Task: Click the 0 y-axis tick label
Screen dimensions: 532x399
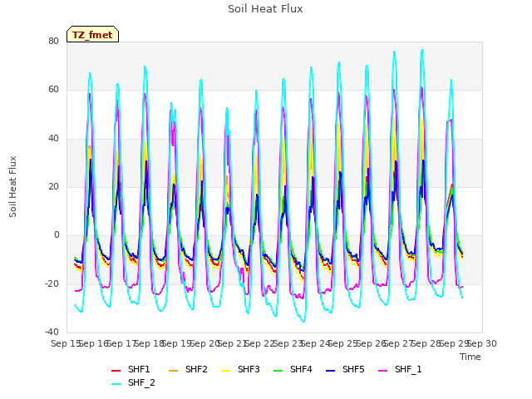Action: 57,234
